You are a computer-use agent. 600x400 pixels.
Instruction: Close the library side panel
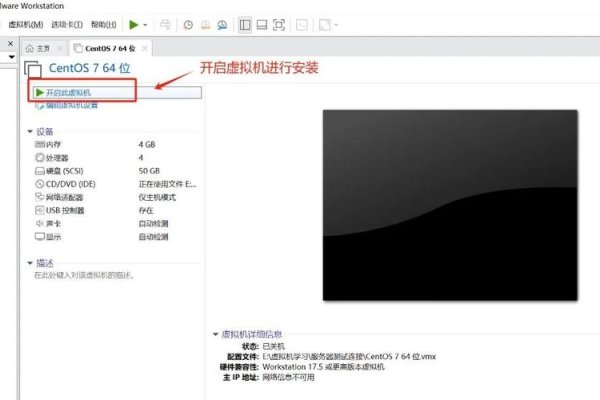pos(11,44)
